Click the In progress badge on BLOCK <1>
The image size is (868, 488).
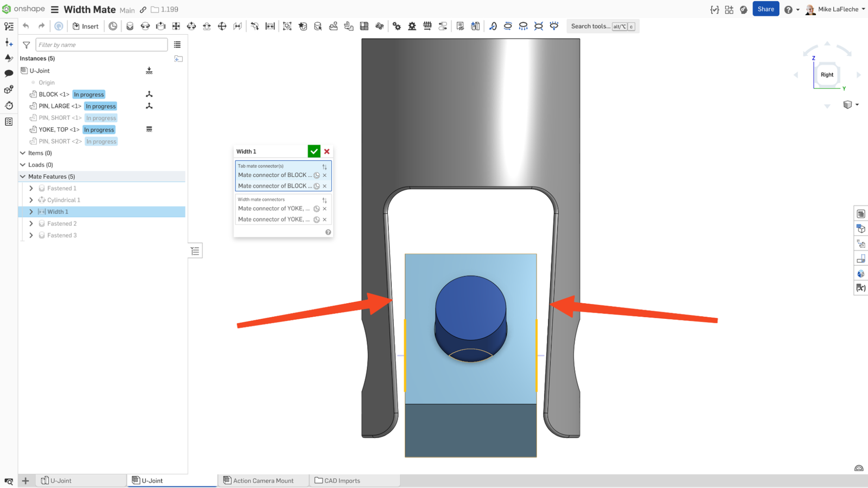point(88,94)
